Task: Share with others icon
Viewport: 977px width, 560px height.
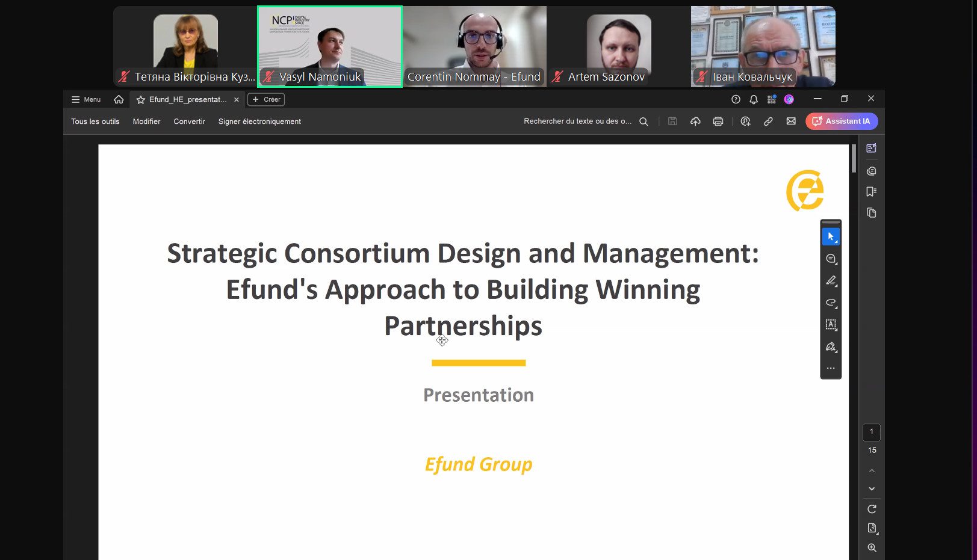Action: click(x=745, y=122)
